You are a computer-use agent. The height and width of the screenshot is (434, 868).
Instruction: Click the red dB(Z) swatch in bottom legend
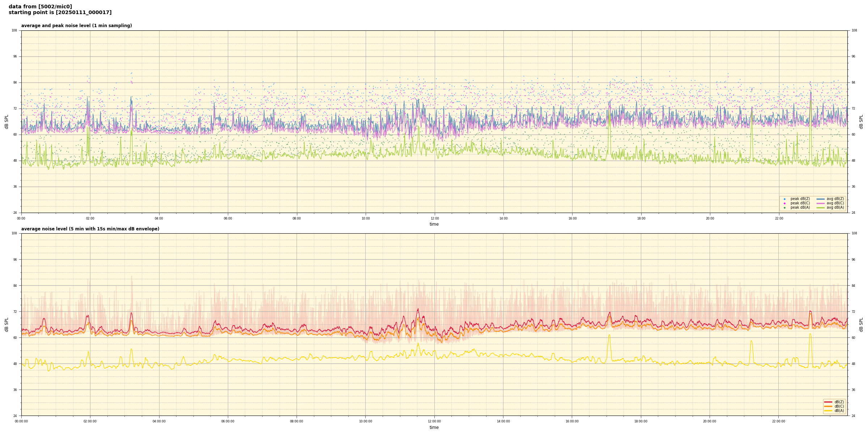pyautogui.click(x=828, y=402)
